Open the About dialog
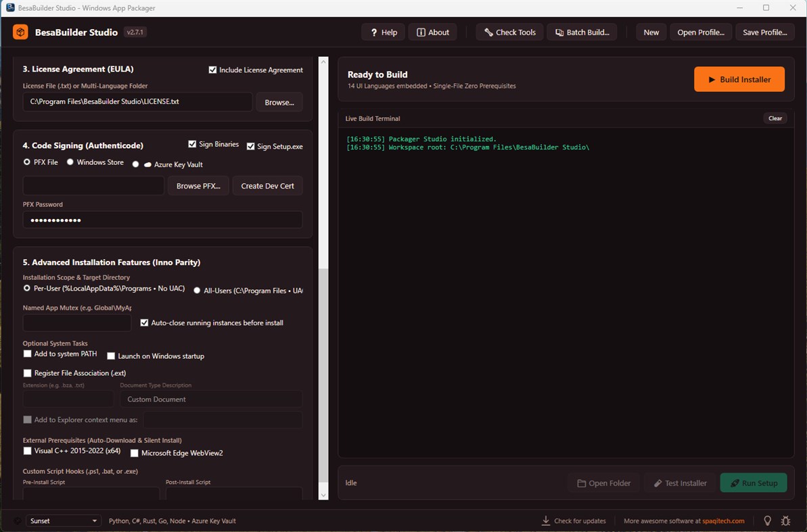807x532 pixels. pyautogui.click(x=432, y=32)
